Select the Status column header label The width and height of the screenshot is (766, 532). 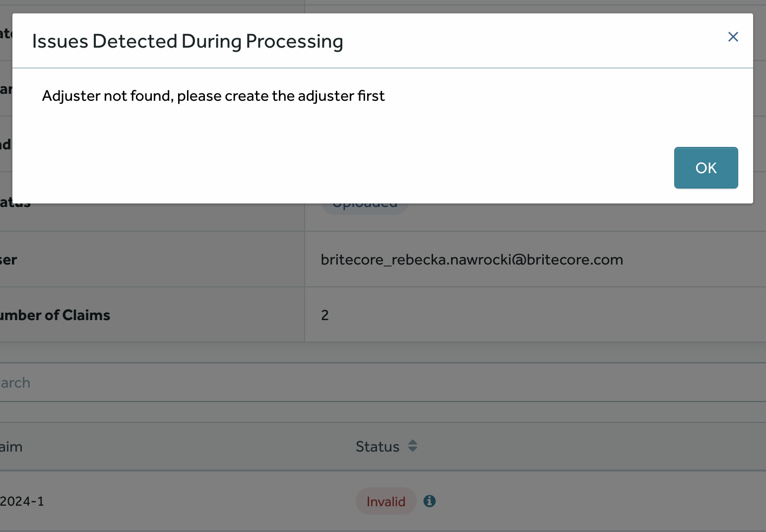click(377, 447)
